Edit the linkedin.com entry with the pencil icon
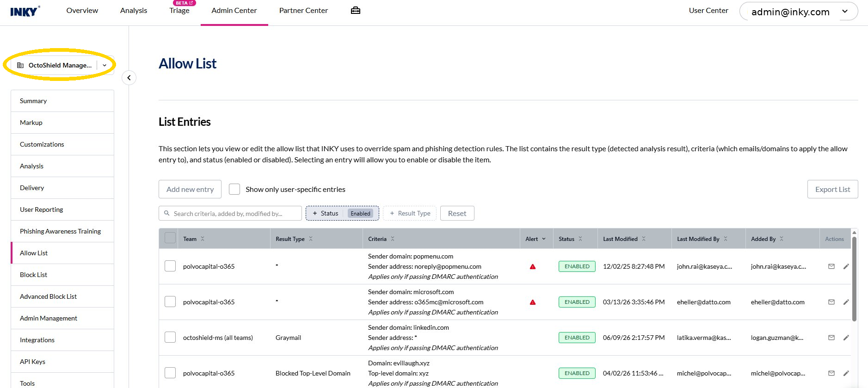Viewport: 868px width, 388px height. click(846, 338)
